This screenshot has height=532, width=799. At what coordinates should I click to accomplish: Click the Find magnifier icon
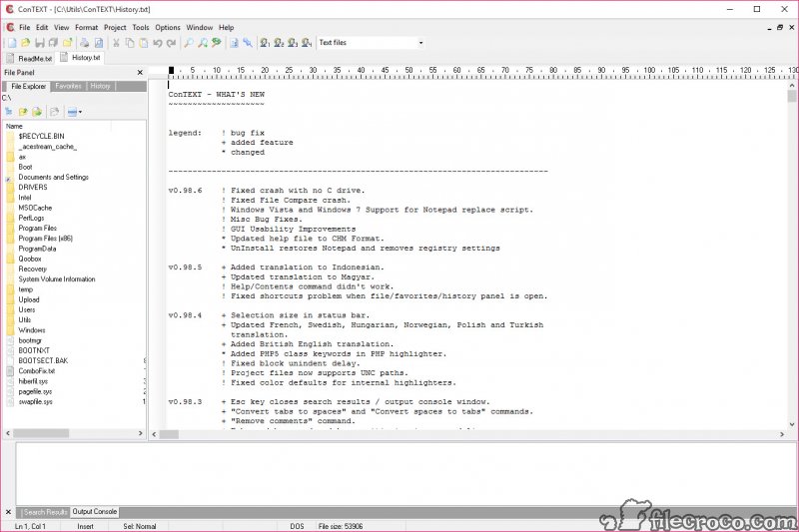pos(189,43)
